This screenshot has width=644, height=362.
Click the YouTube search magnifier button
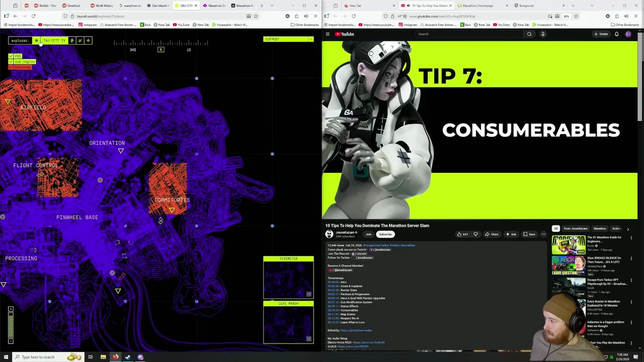pyautogui.click(x=529, y=34)
